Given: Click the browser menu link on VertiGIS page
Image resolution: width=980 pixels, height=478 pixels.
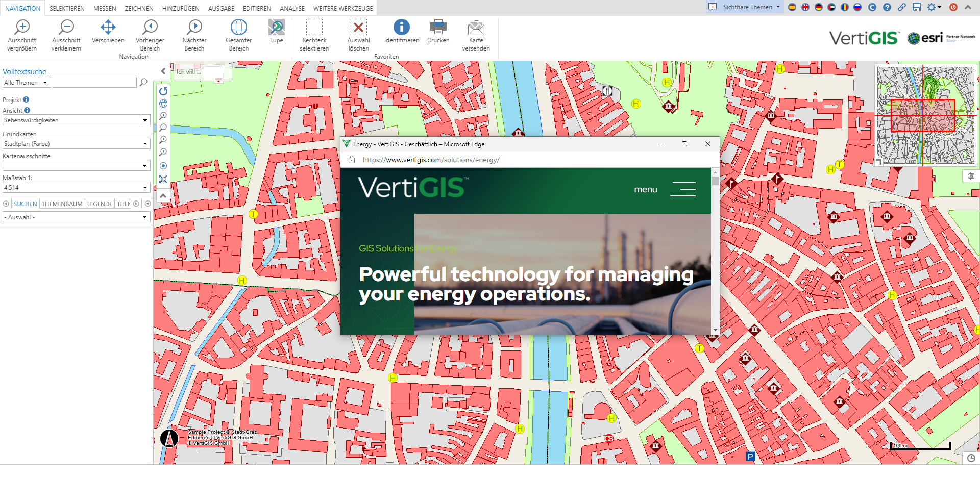Looking at the screenshot, I should [645, 189].
